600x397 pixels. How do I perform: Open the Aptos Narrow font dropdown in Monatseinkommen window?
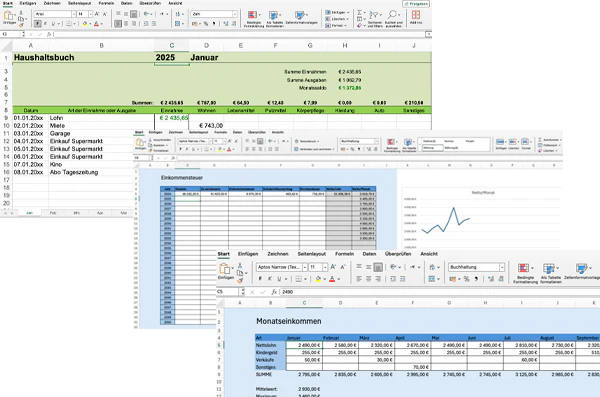305,267
